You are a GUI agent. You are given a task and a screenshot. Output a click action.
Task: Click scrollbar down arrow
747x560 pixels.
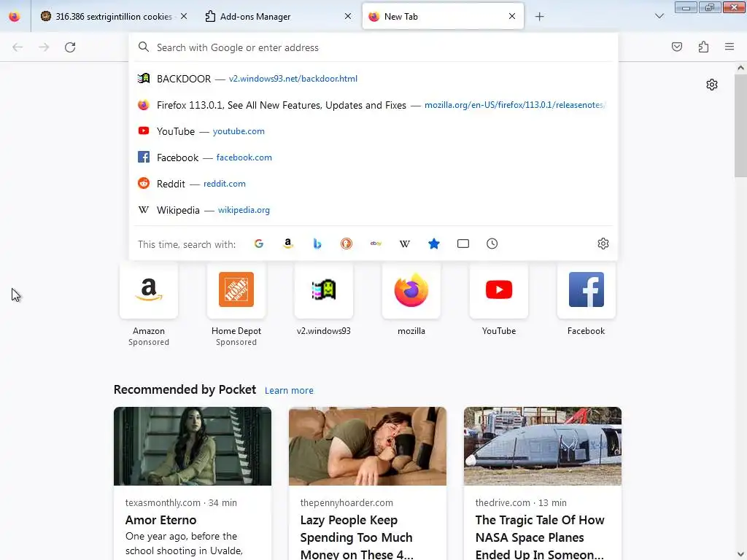740,554
